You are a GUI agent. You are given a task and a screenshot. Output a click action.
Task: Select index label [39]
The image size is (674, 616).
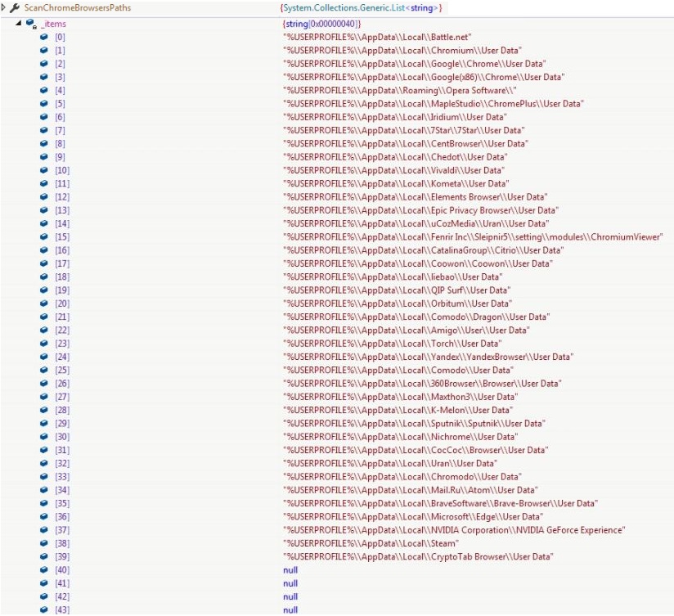coord(62,557)
